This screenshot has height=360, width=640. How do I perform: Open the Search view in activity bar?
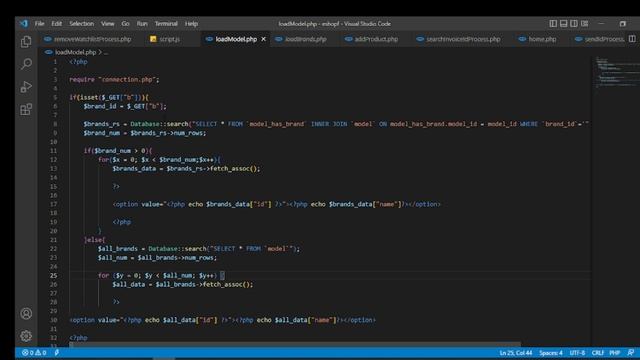tap(26, 64)
